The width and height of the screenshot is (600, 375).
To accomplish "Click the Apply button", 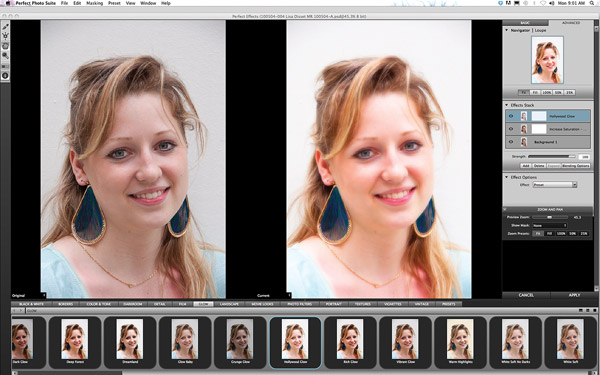I will pos(574,295).
